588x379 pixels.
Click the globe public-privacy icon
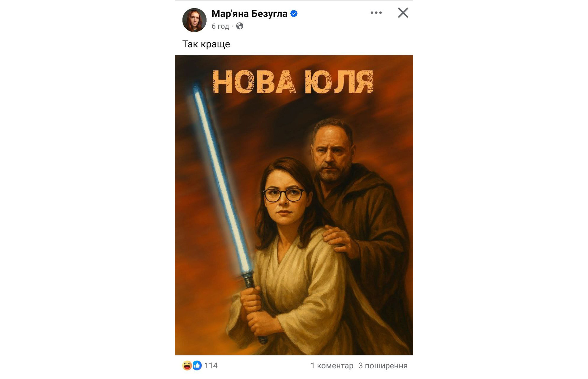(x=239, y=26)
